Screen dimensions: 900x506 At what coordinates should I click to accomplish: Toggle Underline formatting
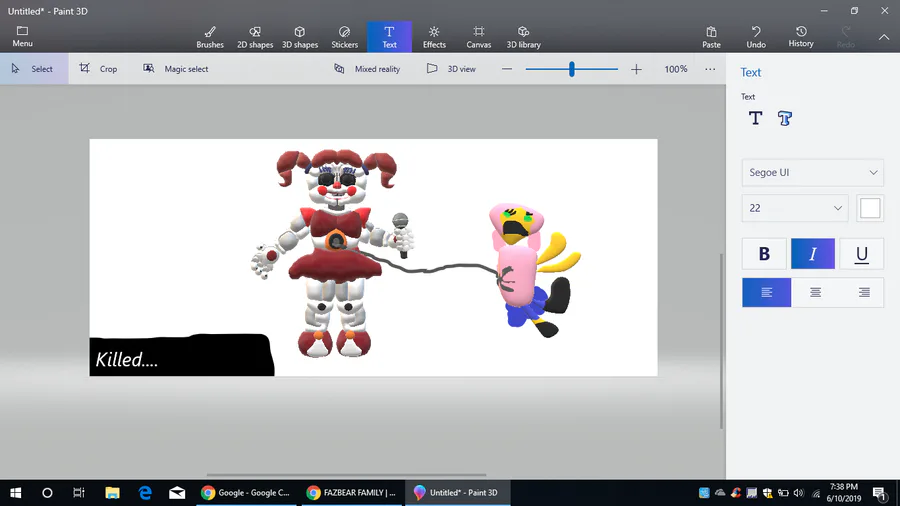[x=862, y=254]
